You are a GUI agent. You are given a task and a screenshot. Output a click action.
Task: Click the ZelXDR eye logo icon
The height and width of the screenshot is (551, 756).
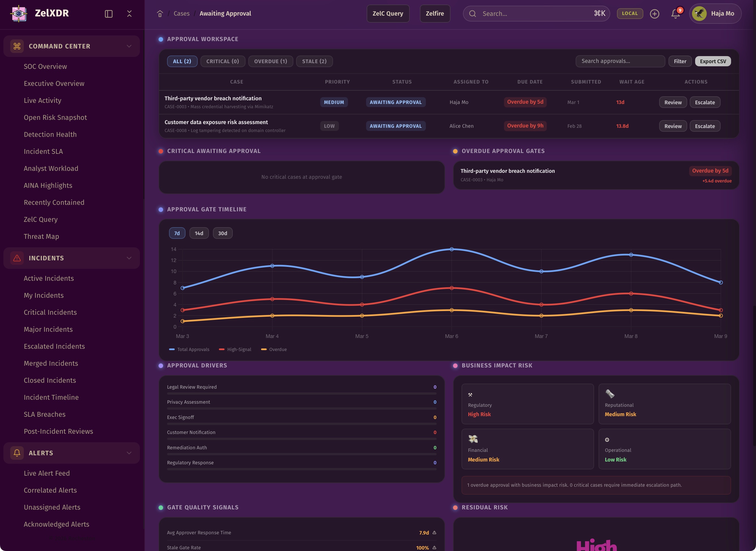point(19,14)
